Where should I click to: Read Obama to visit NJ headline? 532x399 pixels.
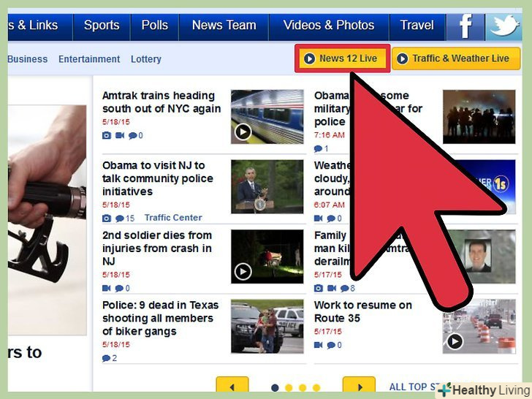pyautogui.click(x=158, y=178)
